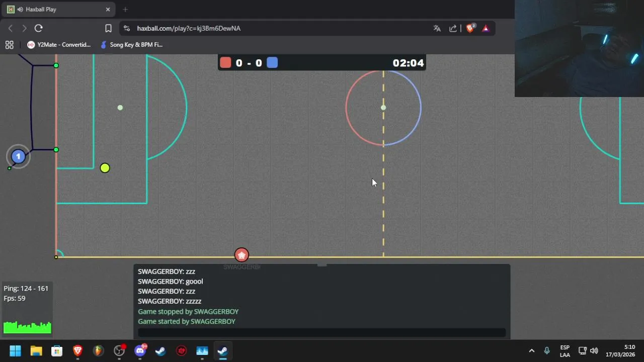Screen dimensions: 644x362
Task: Bookmark this page with the bookmark icon
Action: pos(108,28)
